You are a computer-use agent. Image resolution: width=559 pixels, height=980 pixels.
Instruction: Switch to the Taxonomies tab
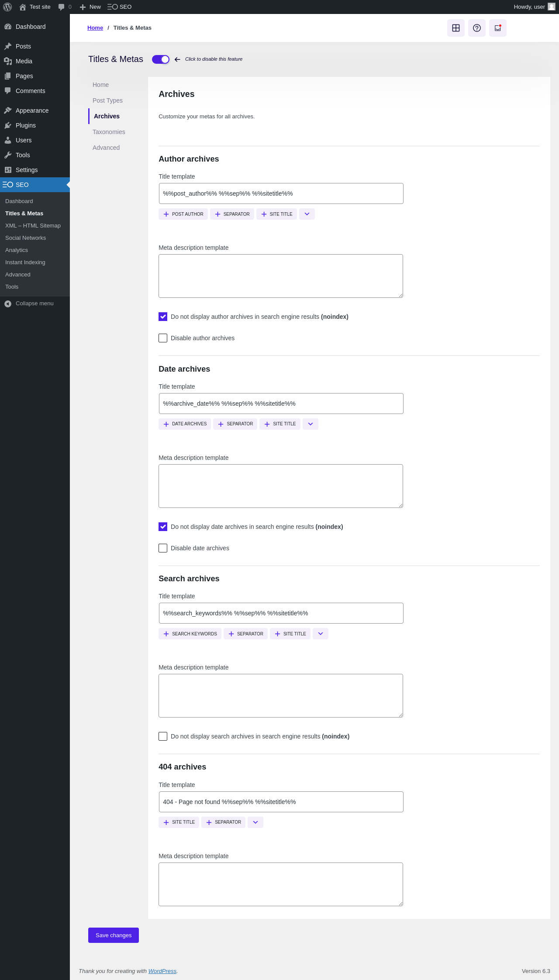[x=109, y=132]
